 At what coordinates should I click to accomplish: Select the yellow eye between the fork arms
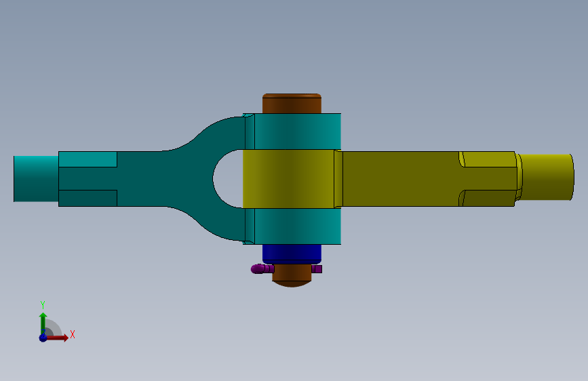coord(289,179)
